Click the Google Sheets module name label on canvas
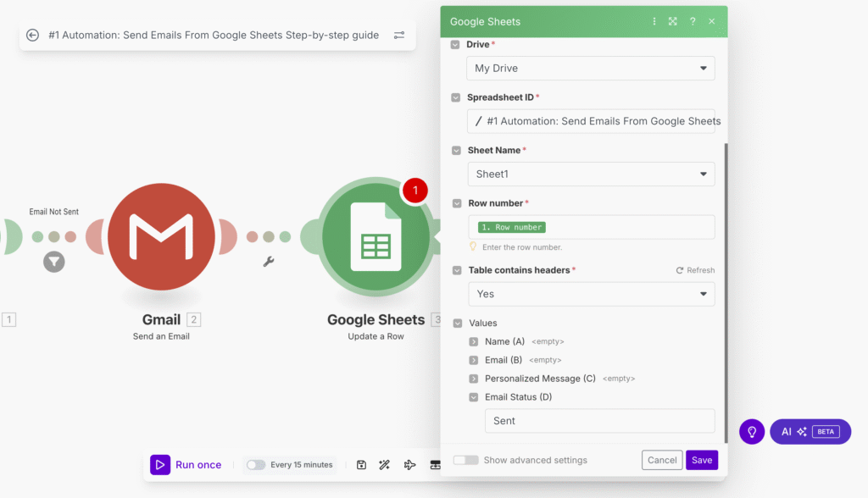 click(x=376, y=319)
